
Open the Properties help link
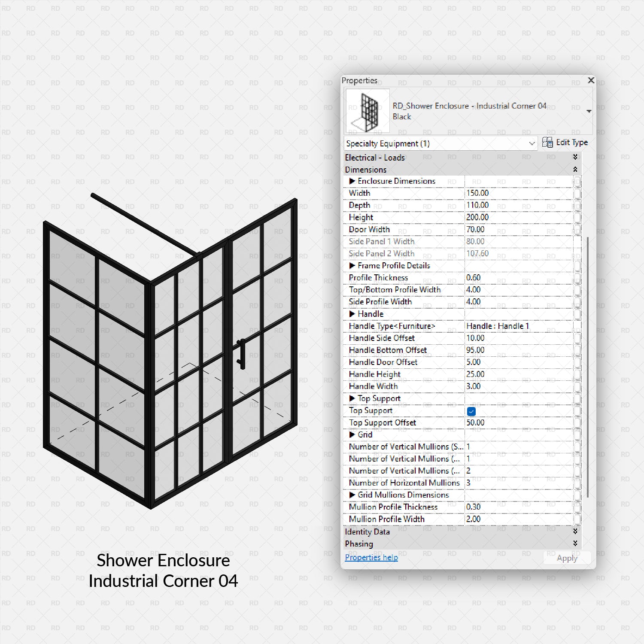click(x=371, y=557)
